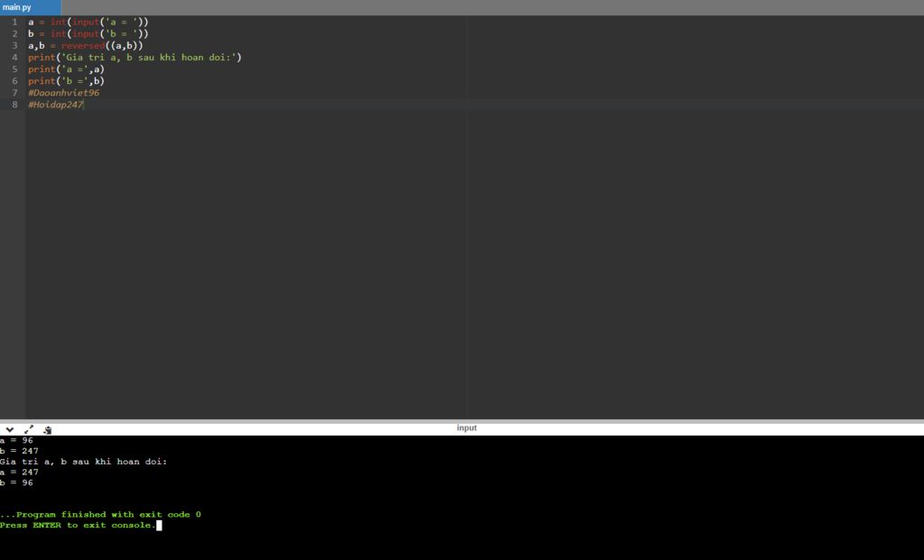This screenshot has width=924, height=560.
Task: Click the first line 'a = int(input('a = '))'
Action: (x=88, y=22)
